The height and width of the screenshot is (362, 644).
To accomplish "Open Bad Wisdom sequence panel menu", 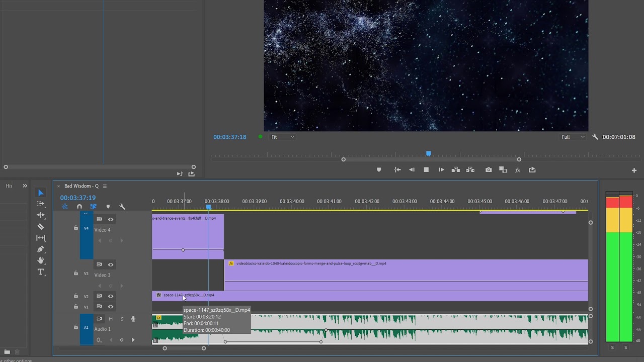I will click(x=105, y=186).
